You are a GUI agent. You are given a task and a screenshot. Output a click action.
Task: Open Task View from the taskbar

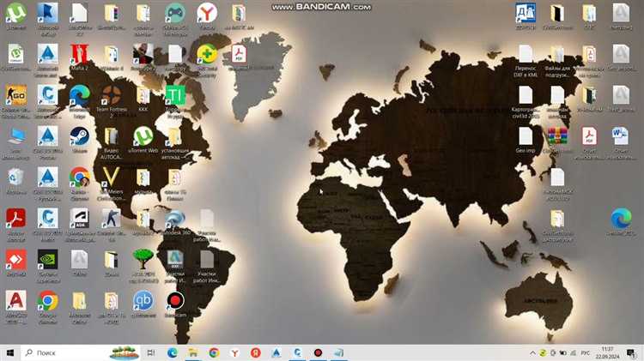point(151,352)
